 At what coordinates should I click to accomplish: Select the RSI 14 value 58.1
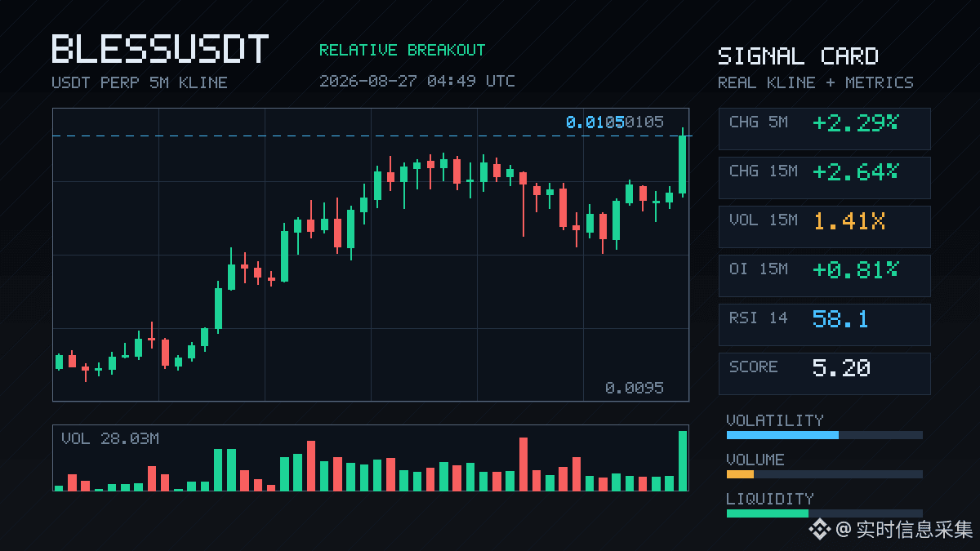tap(840, 318)
